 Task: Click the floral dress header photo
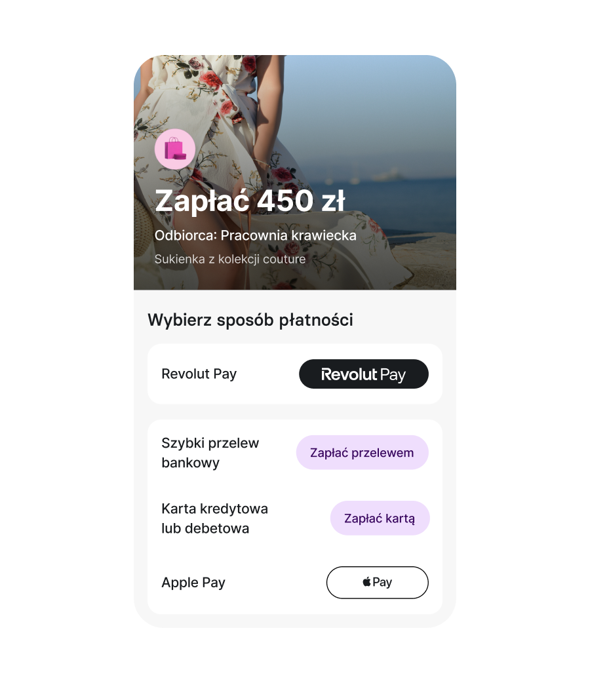tap(295, 172)
